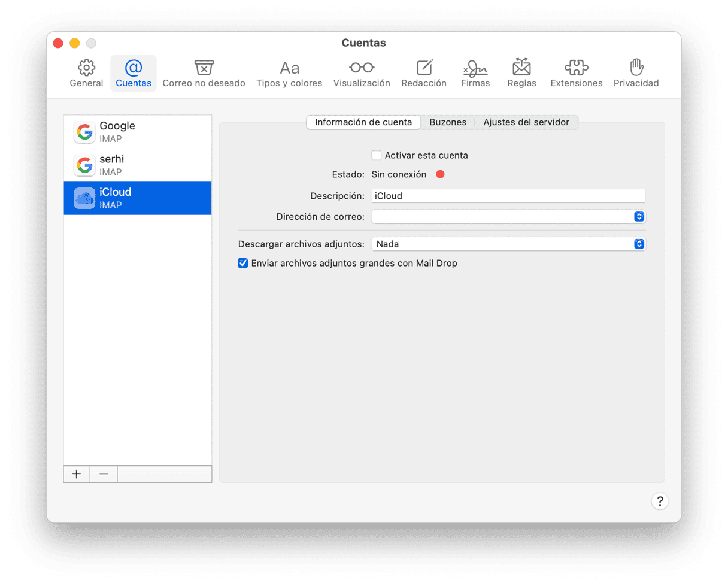Click the iCloud cloud icon in list

[84, 198]
